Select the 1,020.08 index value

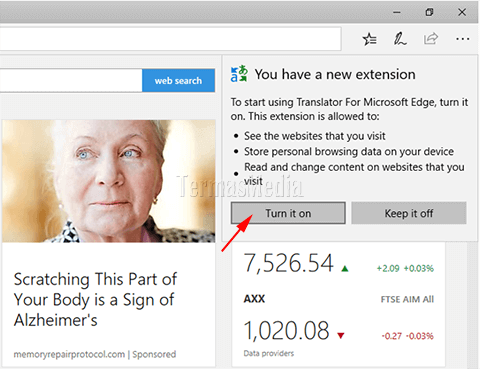[287, 331]
